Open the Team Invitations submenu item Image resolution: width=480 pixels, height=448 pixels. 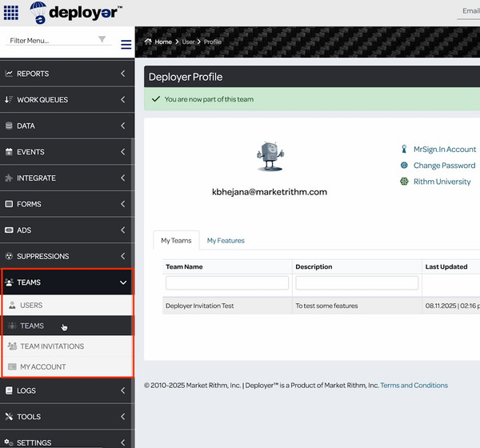click(68, 346)
